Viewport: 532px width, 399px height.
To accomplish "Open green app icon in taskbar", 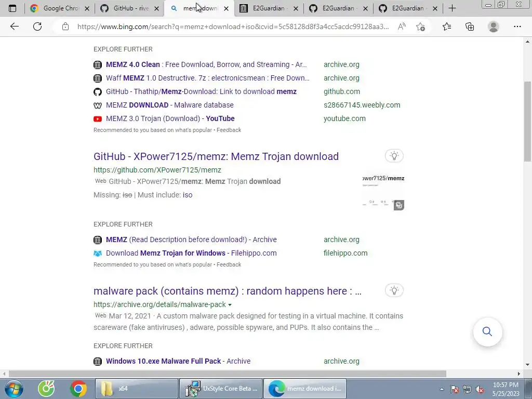I will 46,389.
